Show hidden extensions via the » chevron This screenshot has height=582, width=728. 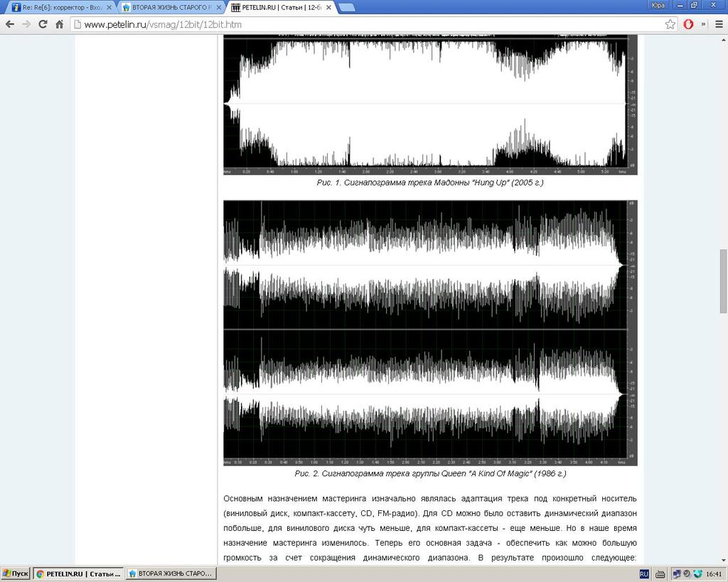point(703,24)
